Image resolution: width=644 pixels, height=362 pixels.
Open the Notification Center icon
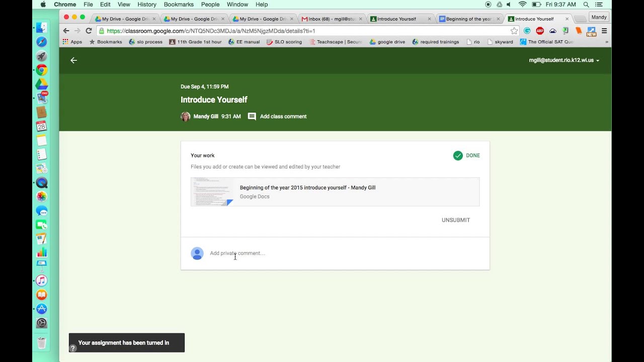(600, 5)
